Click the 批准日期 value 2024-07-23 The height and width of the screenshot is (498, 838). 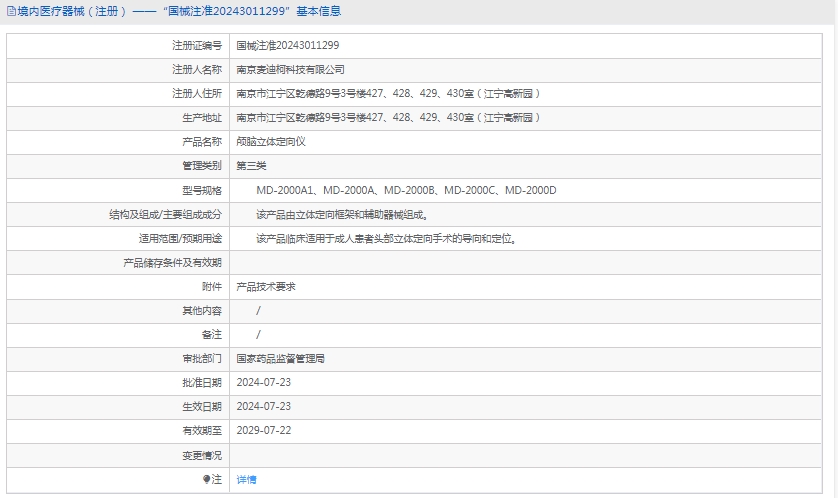coord(263,382)
